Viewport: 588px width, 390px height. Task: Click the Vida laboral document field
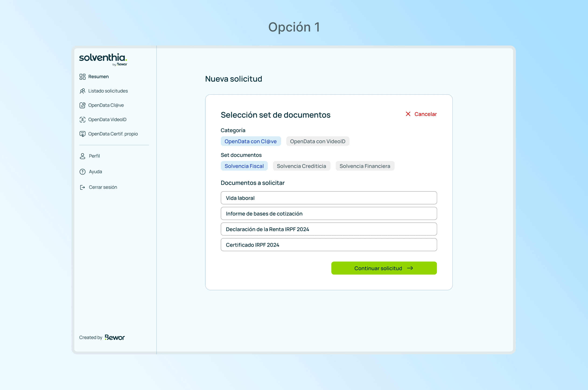pyautogui.click(x=329, y=198)
